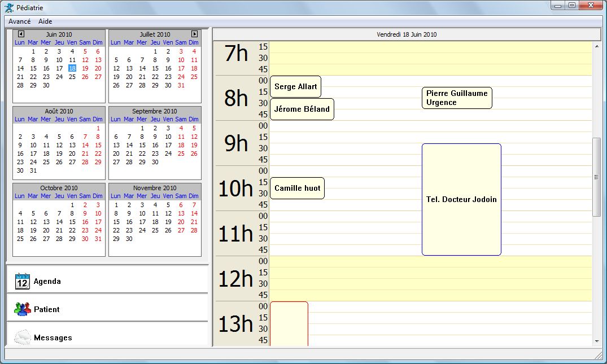607x364 pixels.
Task: Select Pierre Guillaume Urgence appointment
Action: (x=457, y=98)
